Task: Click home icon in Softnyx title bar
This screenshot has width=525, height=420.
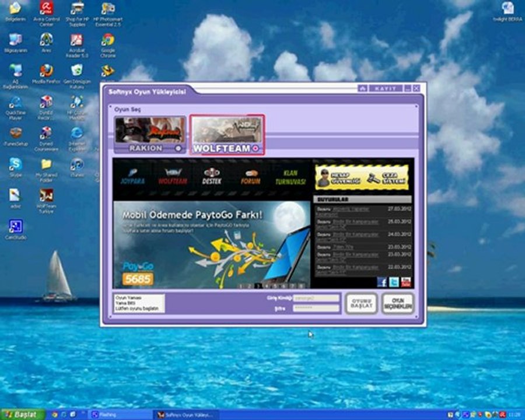Action: point(363,89)
